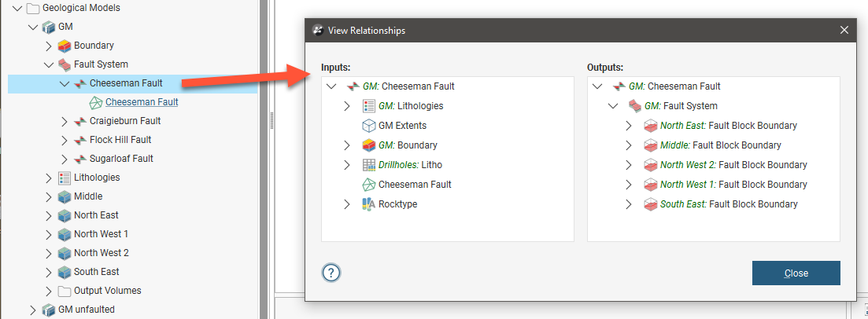Click the Drillholes Litho table icon

[x=369, y=165]
